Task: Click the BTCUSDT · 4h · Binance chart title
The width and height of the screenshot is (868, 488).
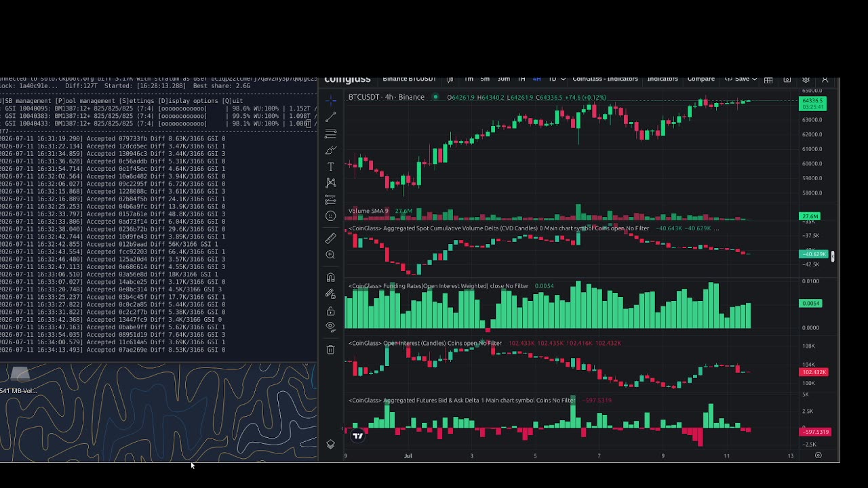Action: tap(387, 97)
